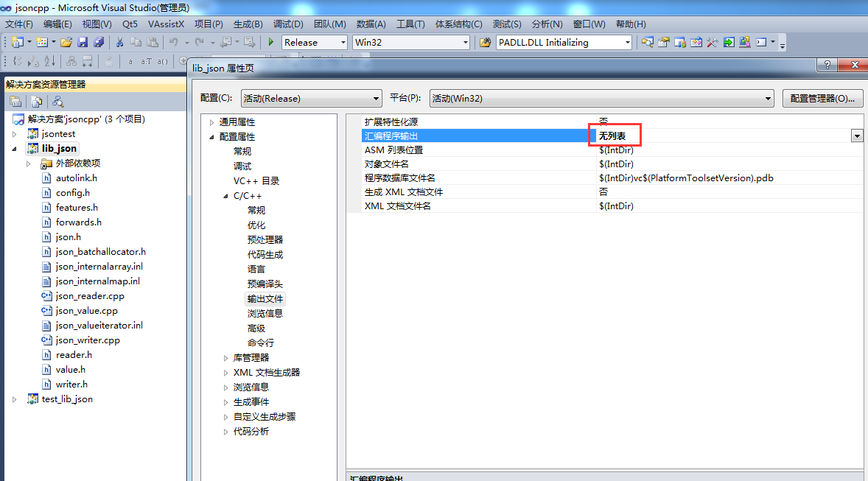Click the Redo arrow icon
This screenshot has height=481, width=868.
point(200,42)
